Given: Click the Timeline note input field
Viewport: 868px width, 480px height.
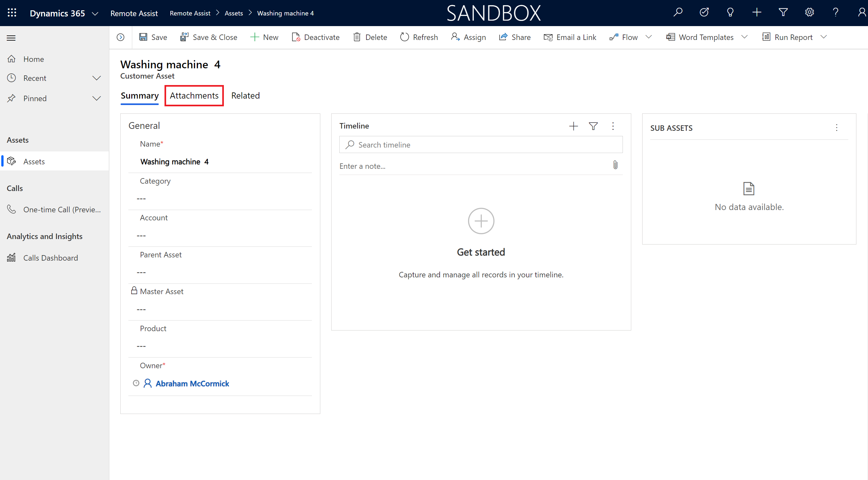Looking at the screenshot, I should [480, 166].
